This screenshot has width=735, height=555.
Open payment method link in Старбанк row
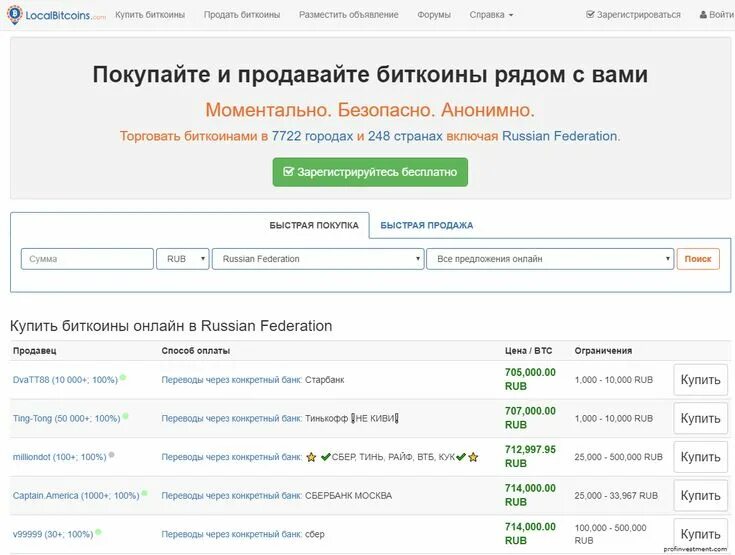pyautogui.click(x=232, y=380)
